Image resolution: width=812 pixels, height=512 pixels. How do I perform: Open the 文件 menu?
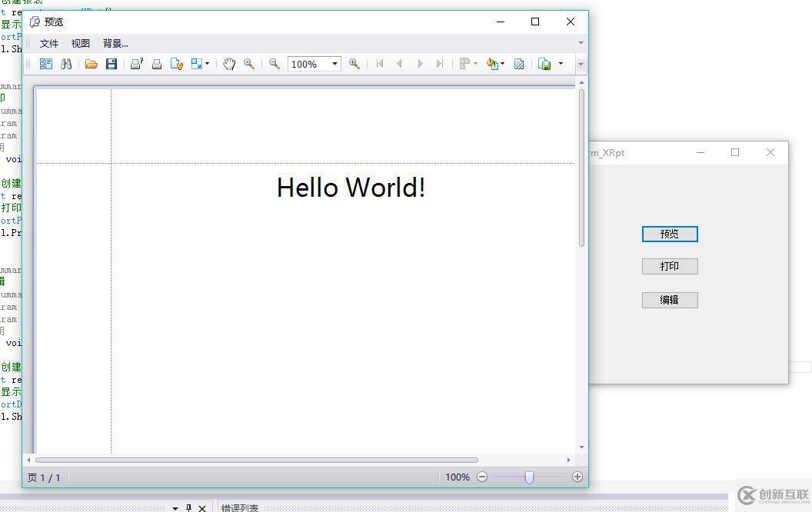(49, 43)
